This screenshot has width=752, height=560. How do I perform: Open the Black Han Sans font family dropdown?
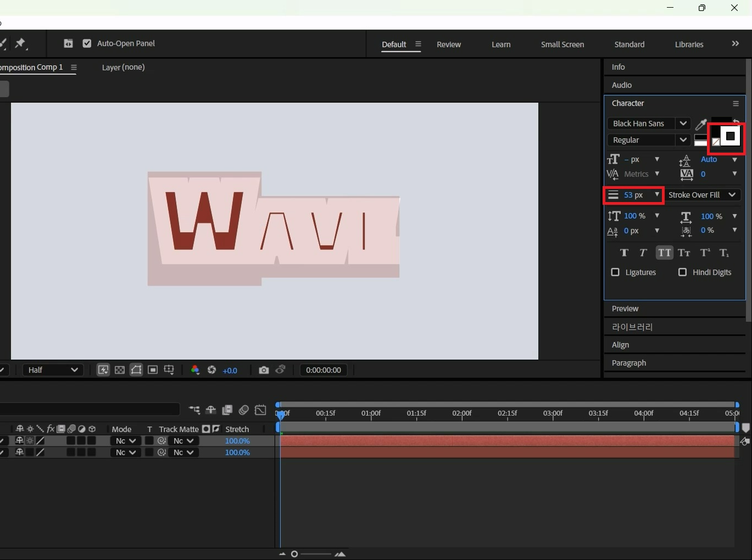[x=683, y=124]
